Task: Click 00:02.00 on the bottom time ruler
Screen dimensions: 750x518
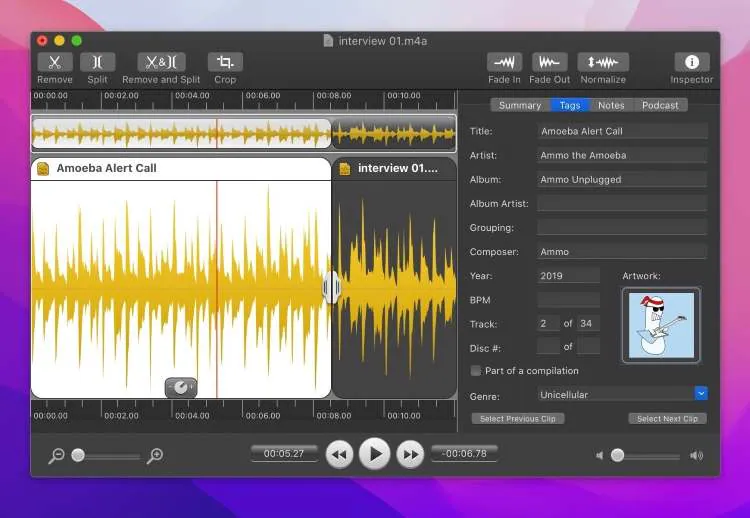Action: pos(121,416)
